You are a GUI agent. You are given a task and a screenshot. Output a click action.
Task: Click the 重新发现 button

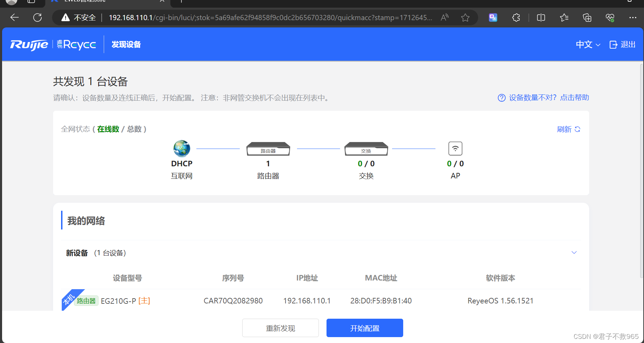coord(280,328)
